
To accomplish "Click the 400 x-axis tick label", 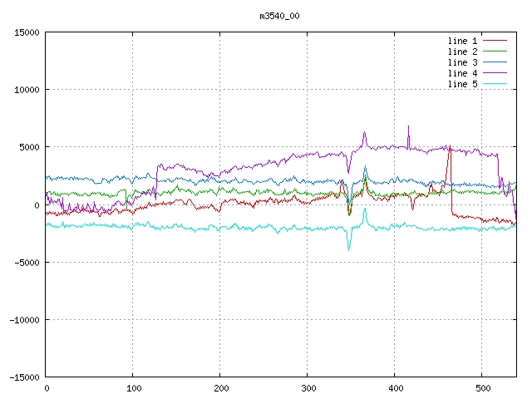I will 395,387.
